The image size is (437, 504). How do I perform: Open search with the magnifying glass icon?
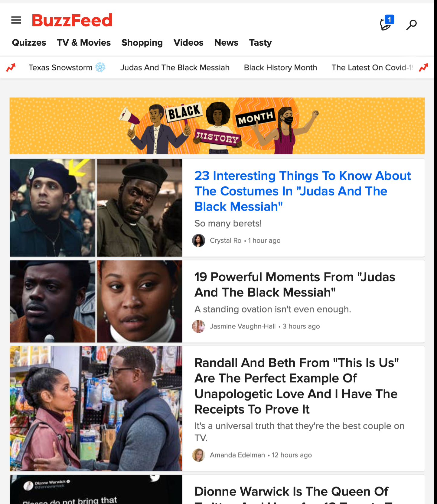point(411,24)
